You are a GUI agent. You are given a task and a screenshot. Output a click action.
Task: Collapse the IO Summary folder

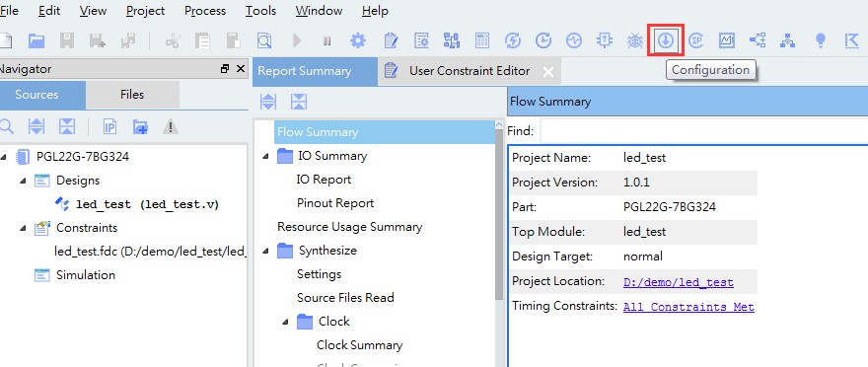[265, 157]
